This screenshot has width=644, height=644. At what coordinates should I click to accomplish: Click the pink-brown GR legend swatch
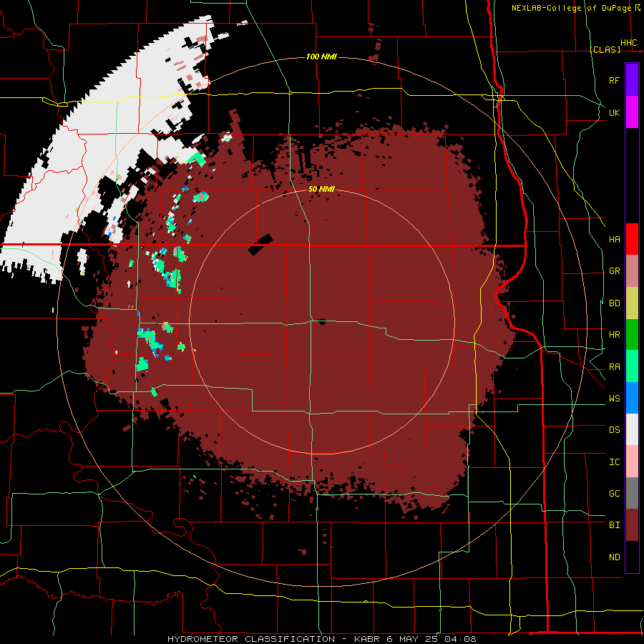pos(632,271)
